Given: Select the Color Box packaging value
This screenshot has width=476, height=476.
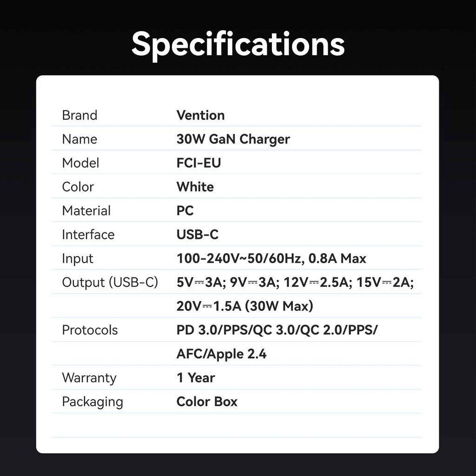Looking at the screenshot, I should (207, 402).
